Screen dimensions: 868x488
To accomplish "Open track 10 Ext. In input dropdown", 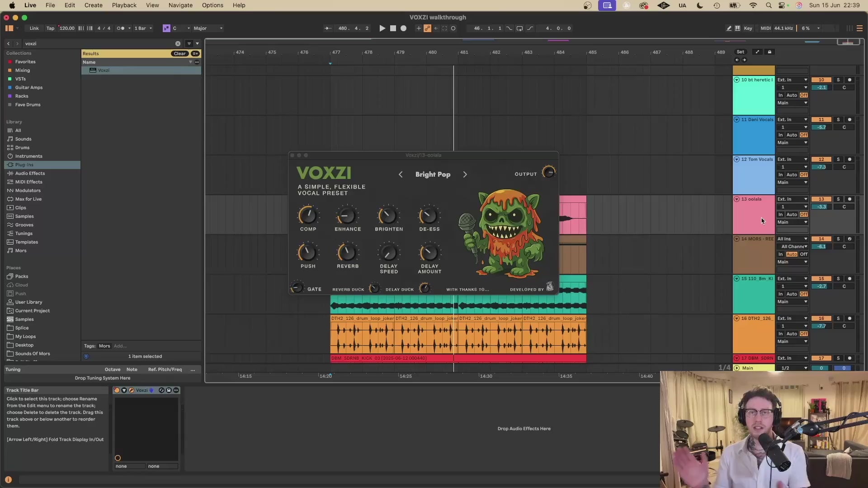I will click(x=792, y=80).
